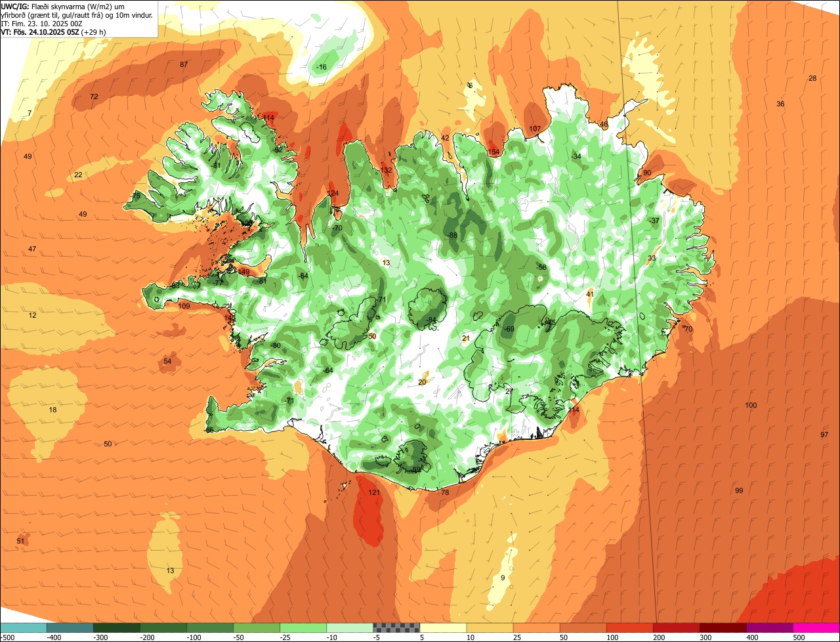Click the map value '107' on the northeast coast

[535, 128]
